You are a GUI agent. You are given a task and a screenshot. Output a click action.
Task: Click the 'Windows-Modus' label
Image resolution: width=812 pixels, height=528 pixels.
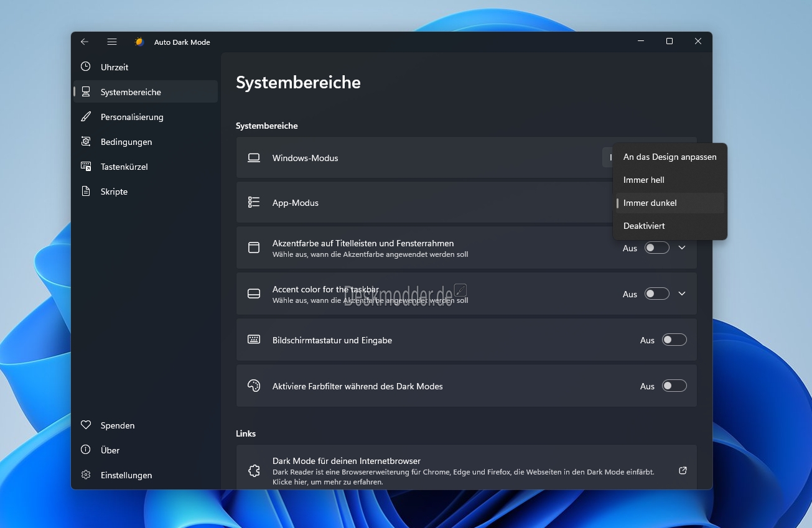(306, 158)
